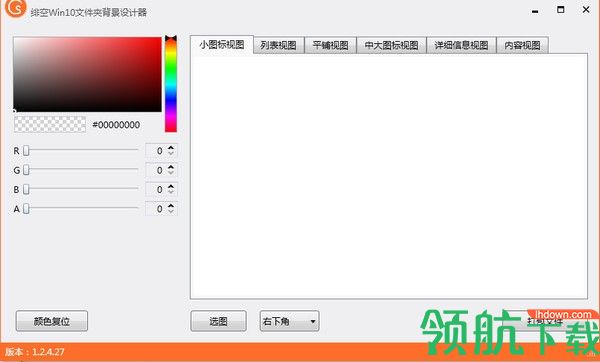
Task: Increase the A value with up arrow
Action: tap(171, 205)
